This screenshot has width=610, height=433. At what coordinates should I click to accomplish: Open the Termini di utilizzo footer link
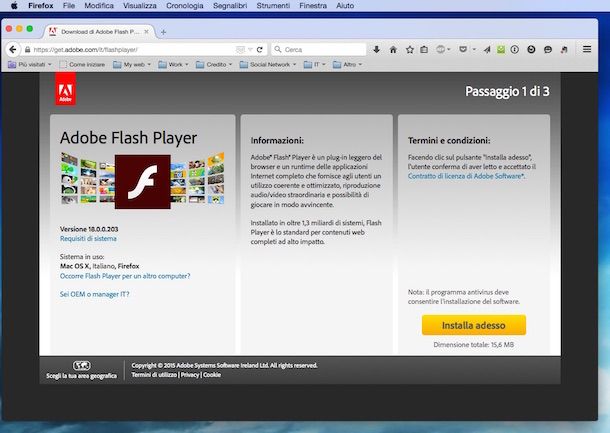[154, 375]
